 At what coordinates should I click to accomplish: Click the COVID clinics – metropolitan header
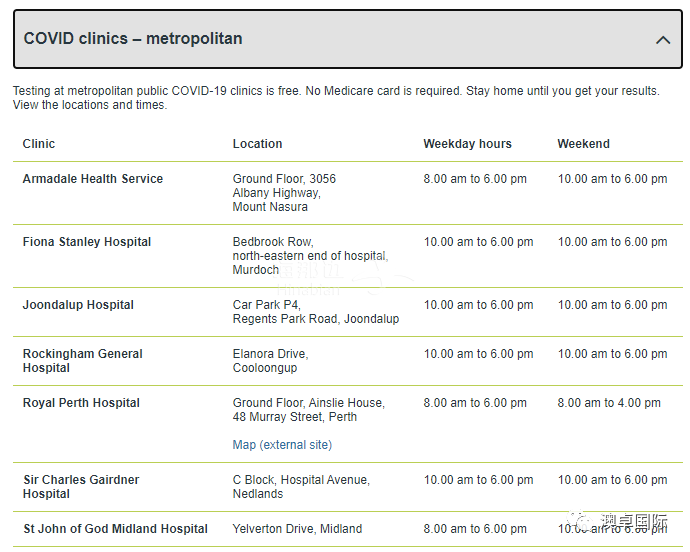click(348, 39)
